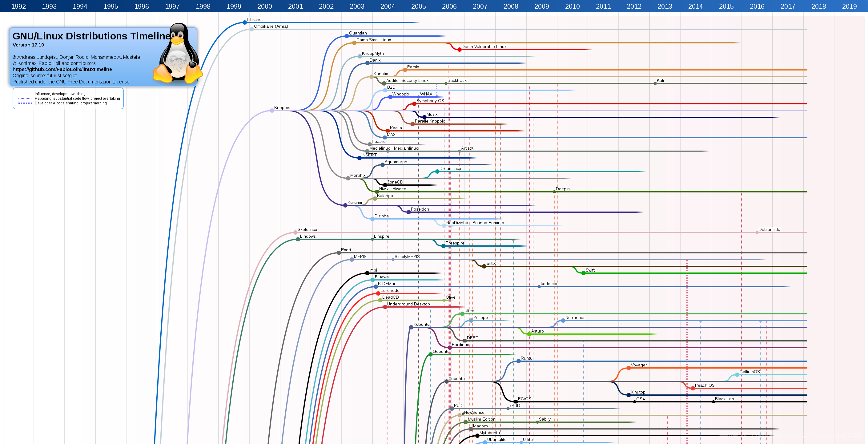Select the Omoikane (Arma) label
Viewport: 868px width, 444px height.
pyautogui.click(x=271, y=26)
